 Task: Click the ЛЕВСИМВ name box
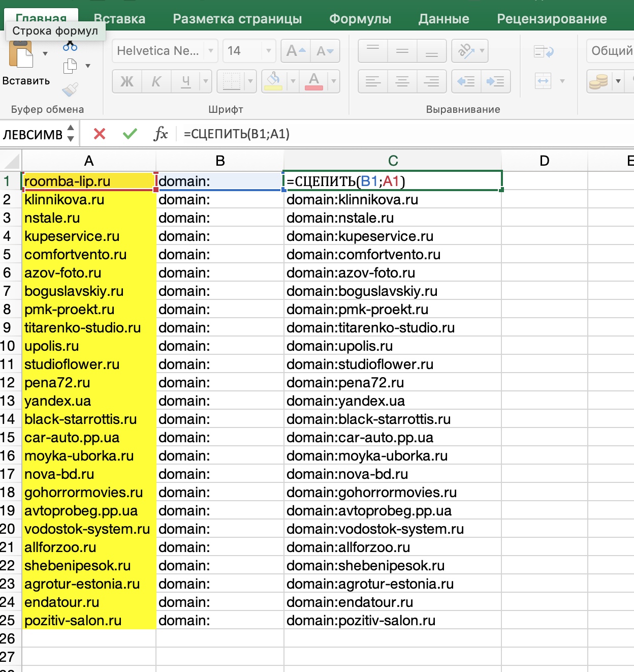click(x=33, y=134)
